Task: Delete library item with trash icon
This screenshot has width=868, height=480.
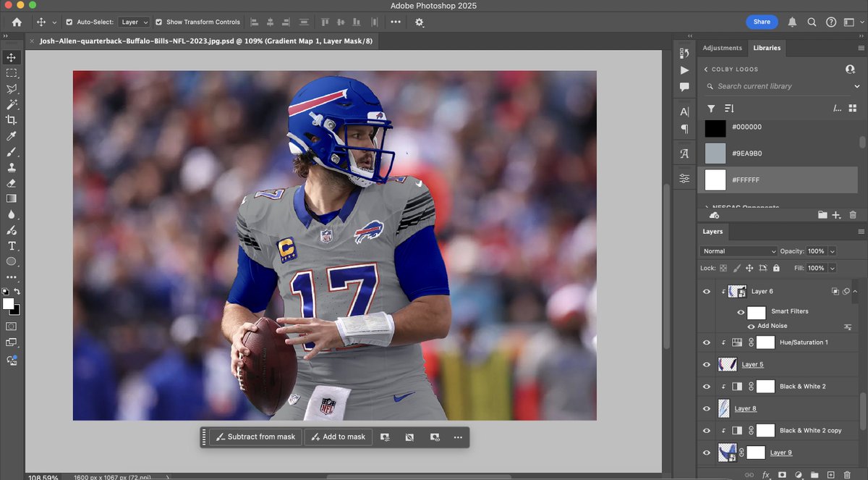Action: (x=853, y=215)
